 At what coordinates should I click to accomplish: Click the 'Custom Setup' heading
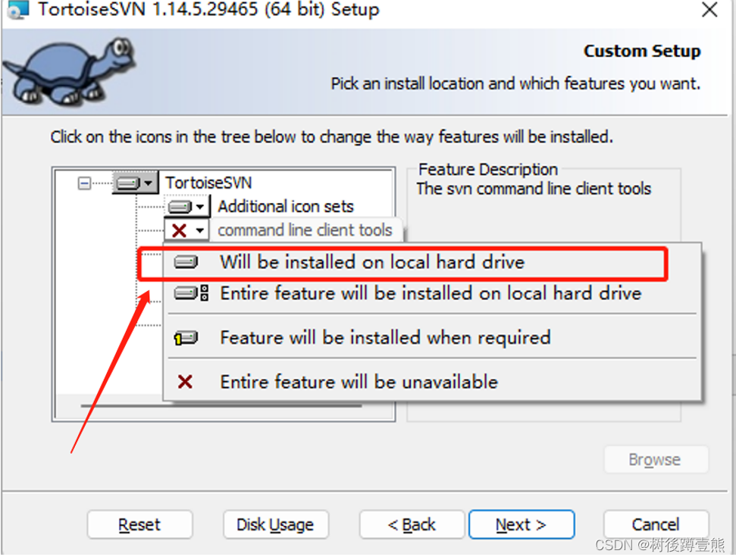click(x=642, y=51)
